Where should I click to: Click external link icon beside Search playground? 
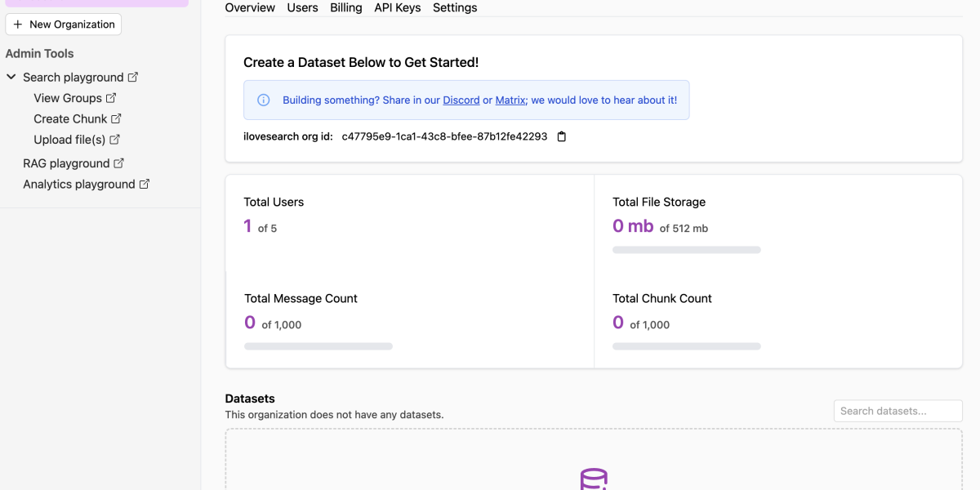[133, 77]
